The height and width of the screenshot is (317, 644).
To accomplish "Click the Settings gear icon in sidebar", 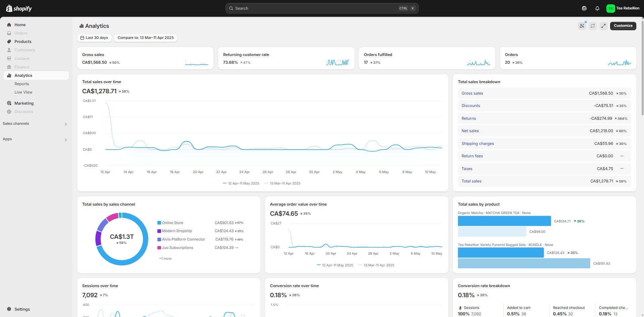I will pyautogui.click(x=9, y=309).
